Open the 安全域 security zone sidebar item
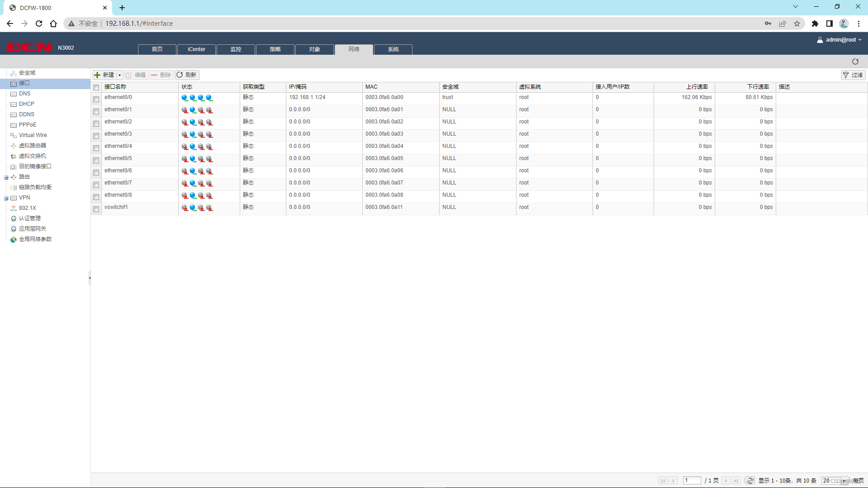 27,73
